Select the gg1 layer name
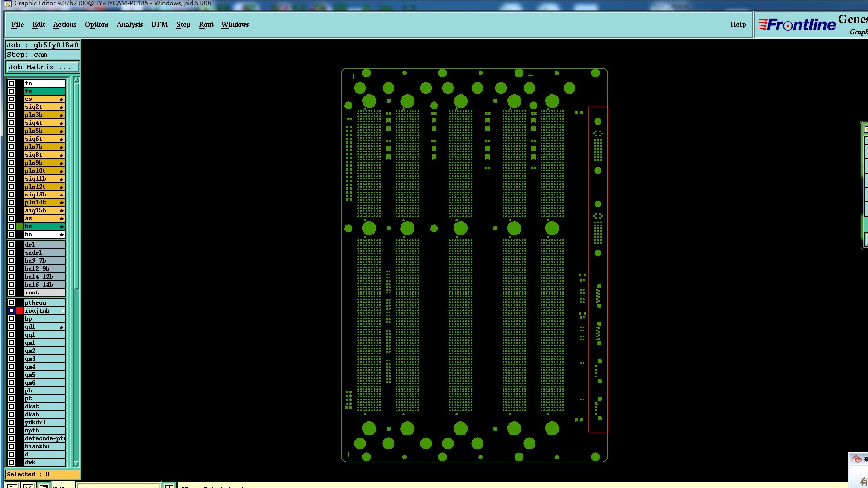The width and height of the screenshot is (868, 488). pos(44,335)
